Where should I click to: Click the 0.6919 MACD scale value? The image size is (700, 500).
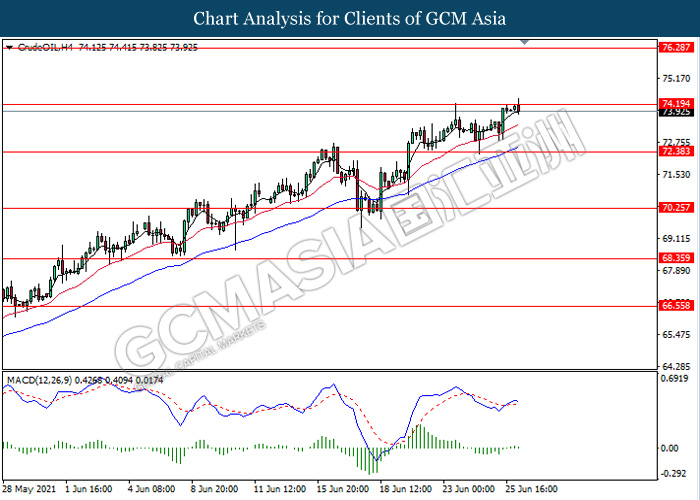click(674, 379)
